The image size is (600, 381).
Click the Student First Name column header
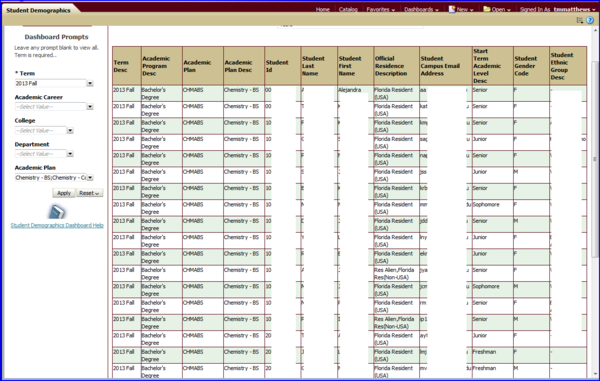coord(355,66)
